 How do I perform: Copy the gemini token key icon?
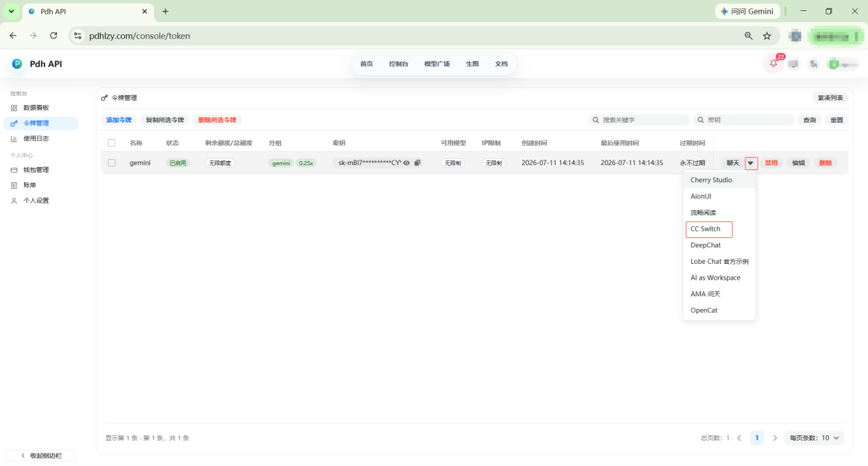pos(417,163)
